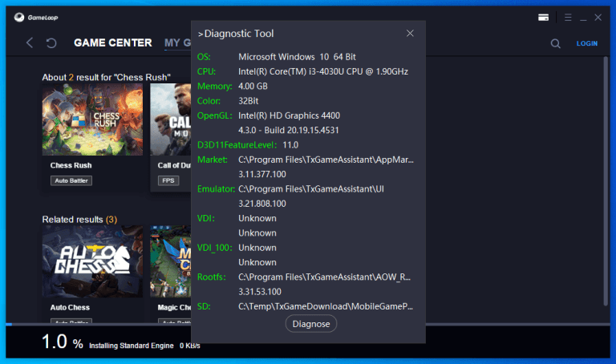
Task: Click the Chess Rush title text
Action: [x=71, y=165]
